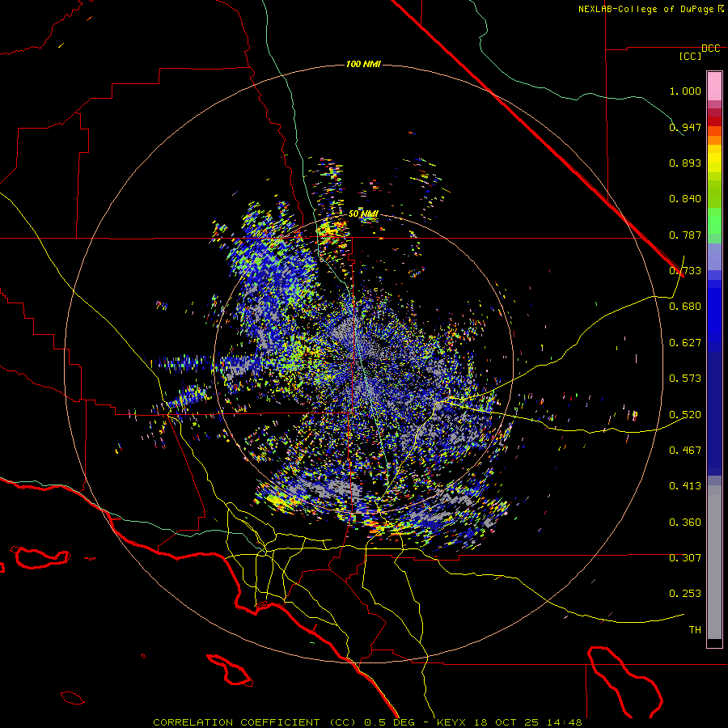Click the 0.787 color scale value

tap(685, 235)
